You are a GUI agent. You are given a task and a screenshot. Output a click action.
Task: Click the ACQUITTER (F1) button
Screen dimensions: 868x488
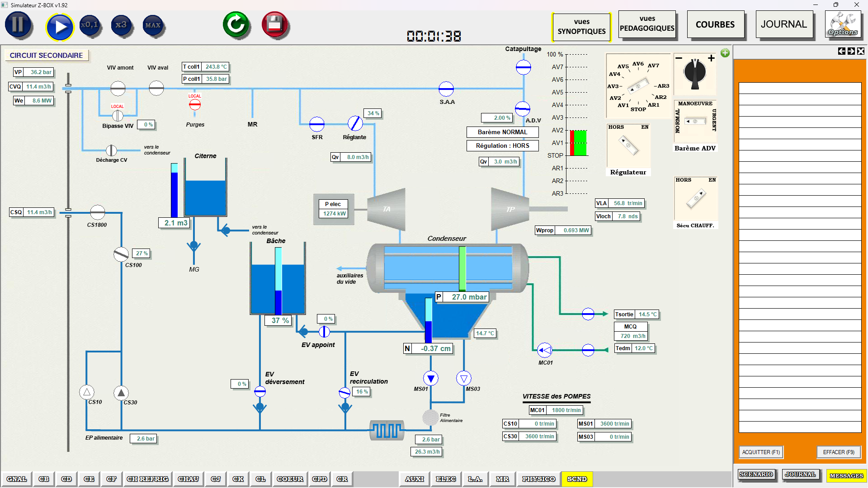click(761, 452)
